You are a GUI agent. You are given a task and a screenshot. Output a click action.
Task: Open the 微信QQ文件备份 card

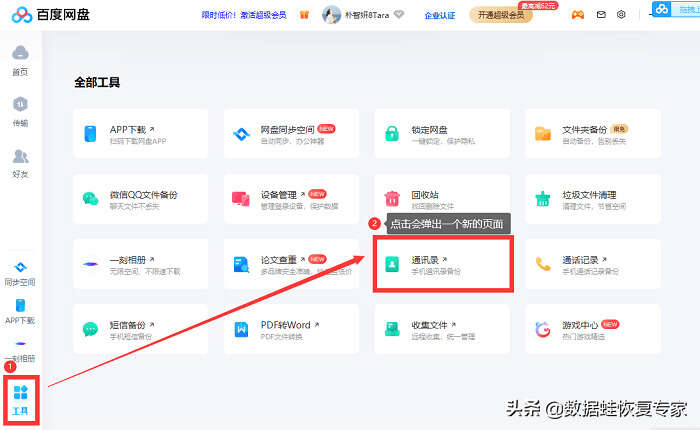coord(140,199)
